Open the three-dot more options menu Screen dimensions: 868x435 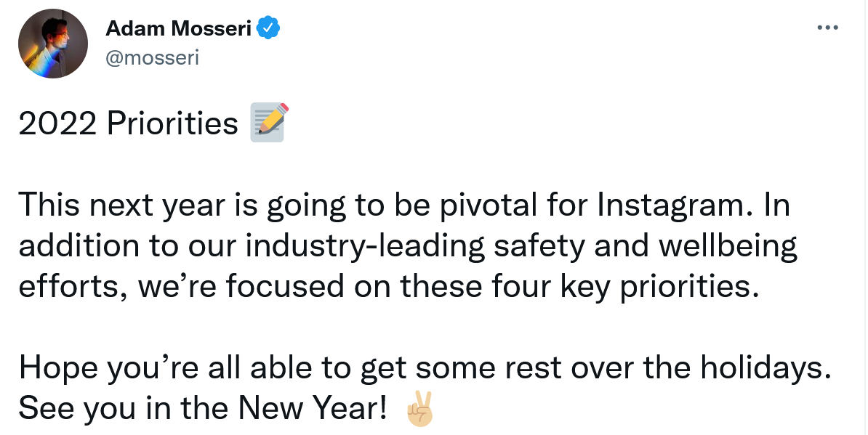[x=827, y=27]
